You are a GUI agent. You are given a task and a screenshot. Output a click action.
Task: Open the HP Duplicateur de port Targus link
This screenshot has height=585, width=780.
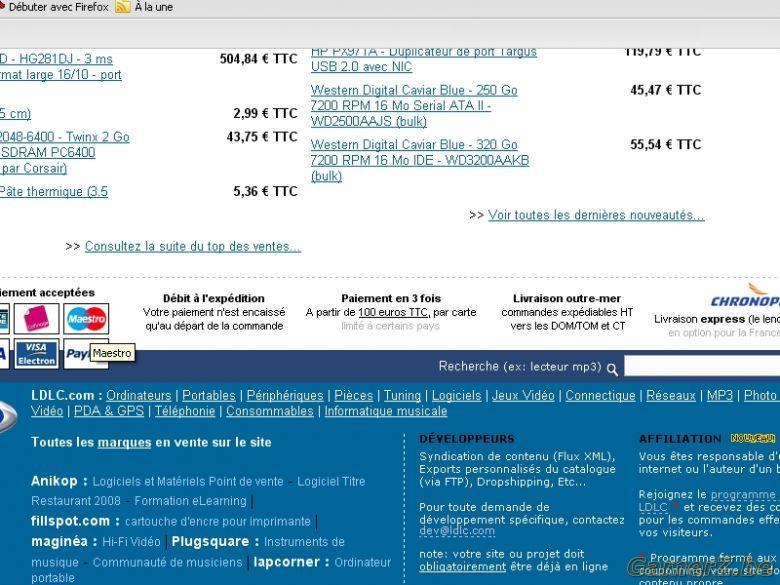pos(424,60)
